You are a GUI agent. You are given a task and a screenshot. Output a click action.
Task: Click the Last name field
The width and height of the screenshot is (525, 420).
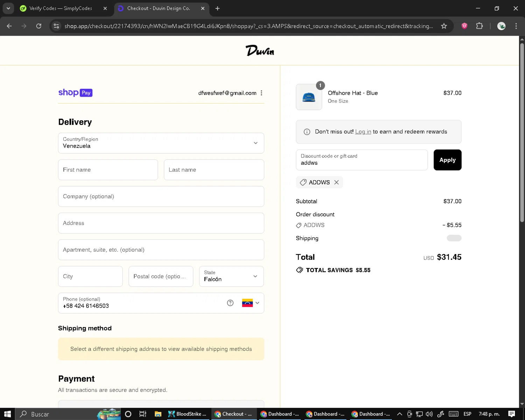click(x=214, y=170)
